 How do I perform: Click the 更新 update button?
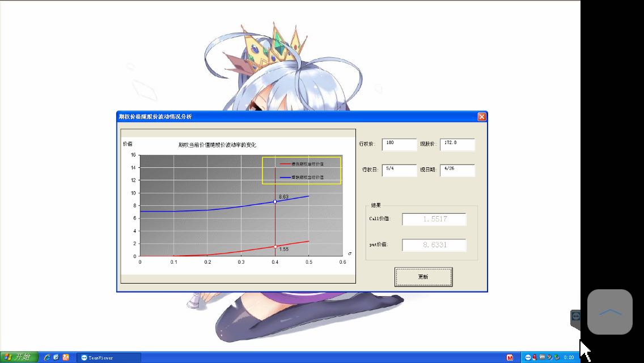point(423,277)
